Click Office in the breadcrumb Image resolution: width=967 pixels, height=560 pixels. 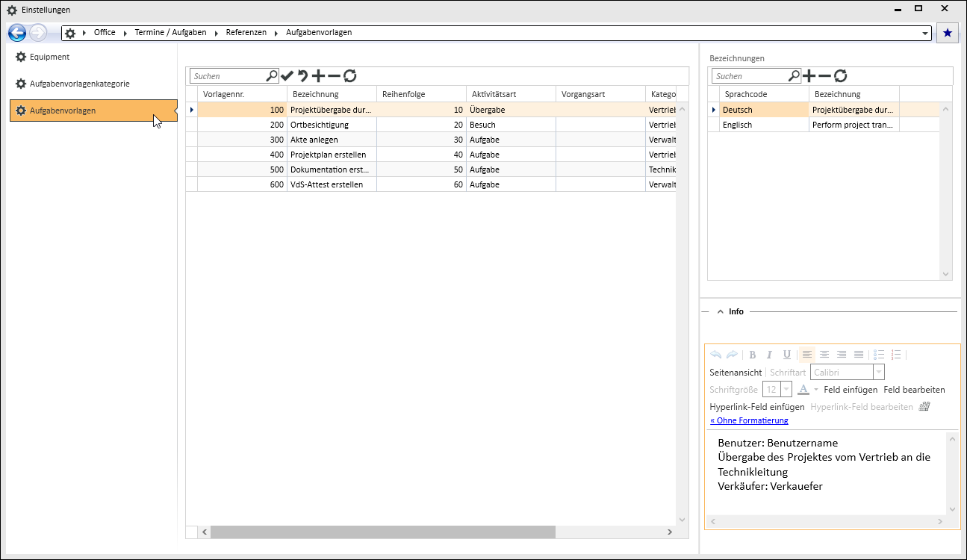click(105, 33)
